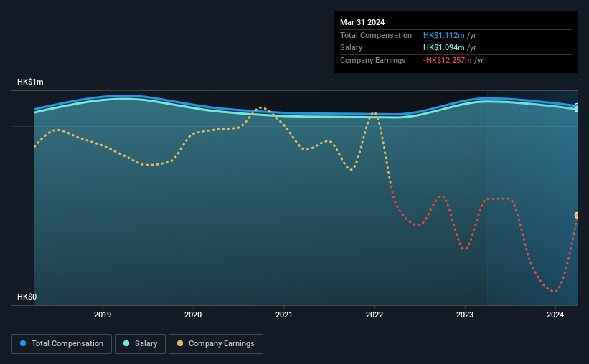This screenshot has height=364, width=589.
Task: Click the Mar 31 2024 tooltip date
Action: (362, 22)
